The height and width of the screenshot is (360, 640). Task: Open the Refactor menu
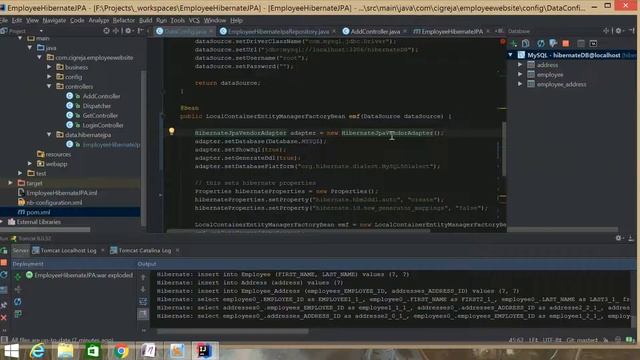click(x=124, y=20)
